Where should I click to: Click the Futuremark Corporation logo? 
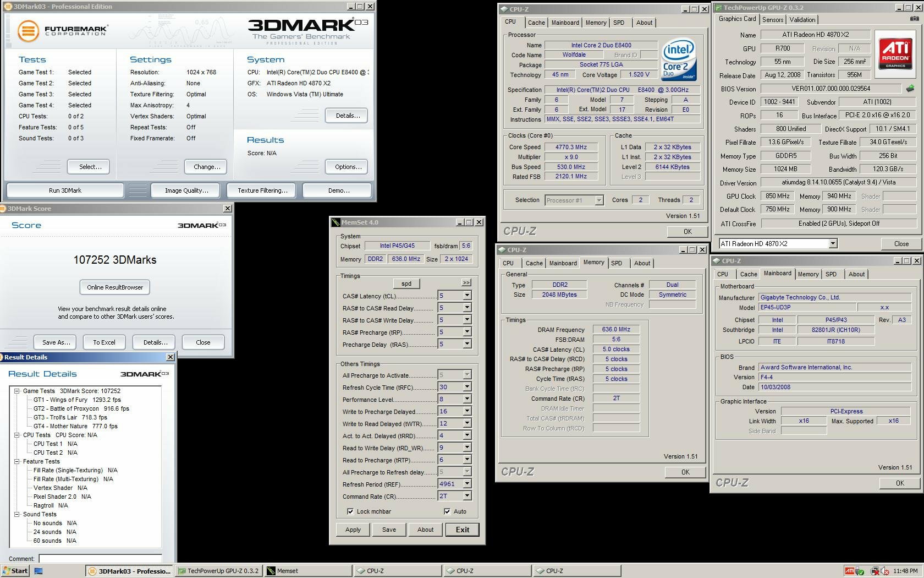pyautogui.click(x=62, y=30)
